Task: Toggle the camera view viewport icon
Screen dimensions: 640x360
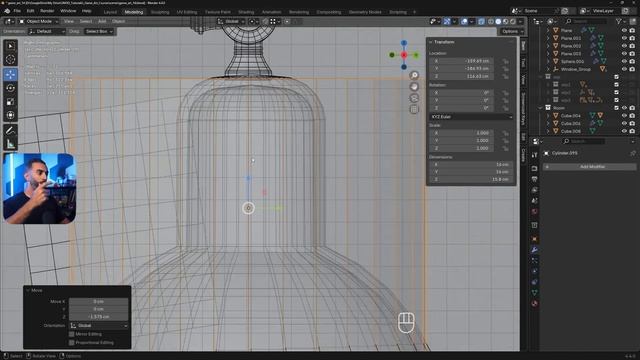Action: pyautogui.click(x=414, y=98)
